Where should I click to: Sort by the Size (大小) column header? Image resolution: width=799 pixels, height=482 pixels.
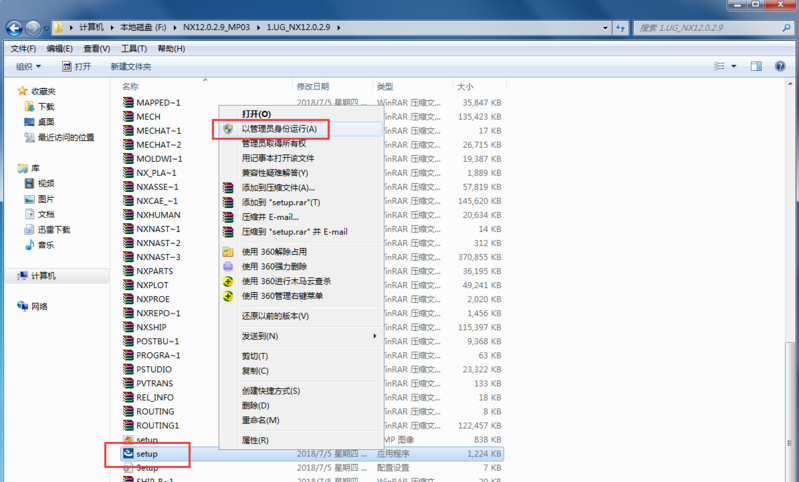click(466, 87)
